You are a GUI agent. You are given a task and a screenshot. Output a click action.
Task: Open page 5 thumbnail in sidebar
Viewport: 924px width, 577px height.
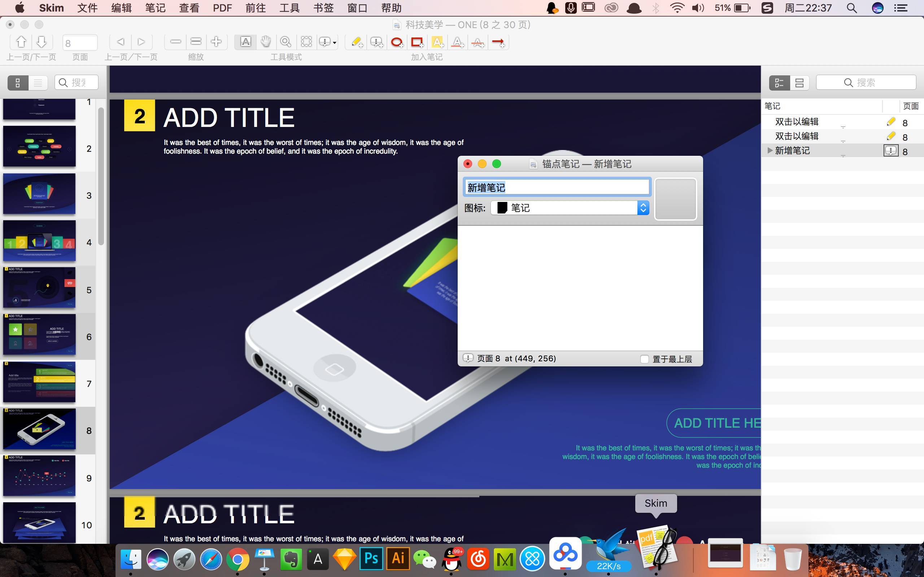[39, 287]
